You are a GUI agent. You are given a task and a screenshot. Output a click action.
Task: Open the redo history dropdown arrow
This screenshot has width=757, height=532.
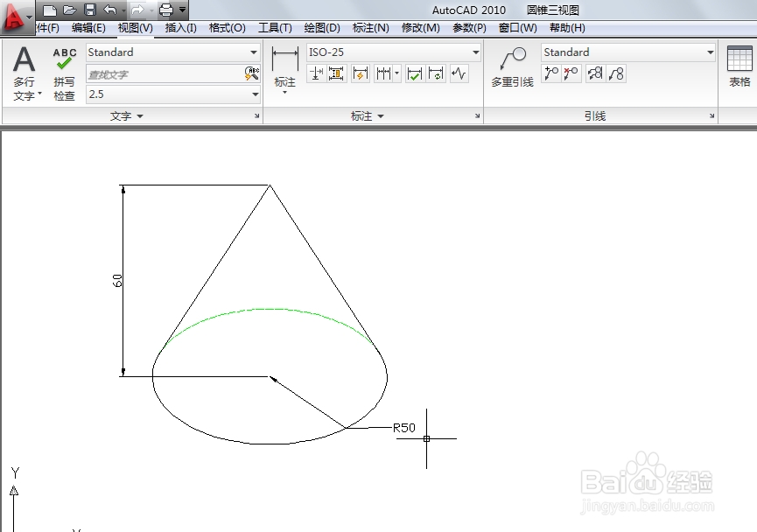point(151,10)
